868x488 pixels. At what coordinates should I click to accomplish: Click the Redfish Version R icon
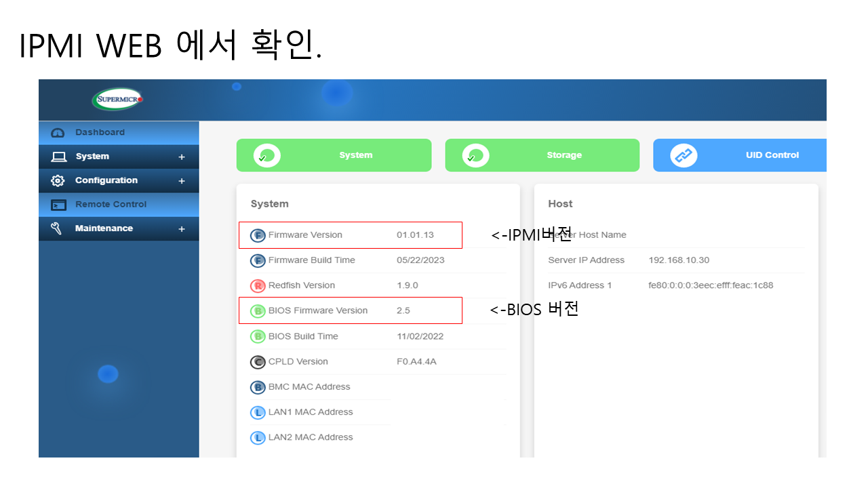[258, 286]
